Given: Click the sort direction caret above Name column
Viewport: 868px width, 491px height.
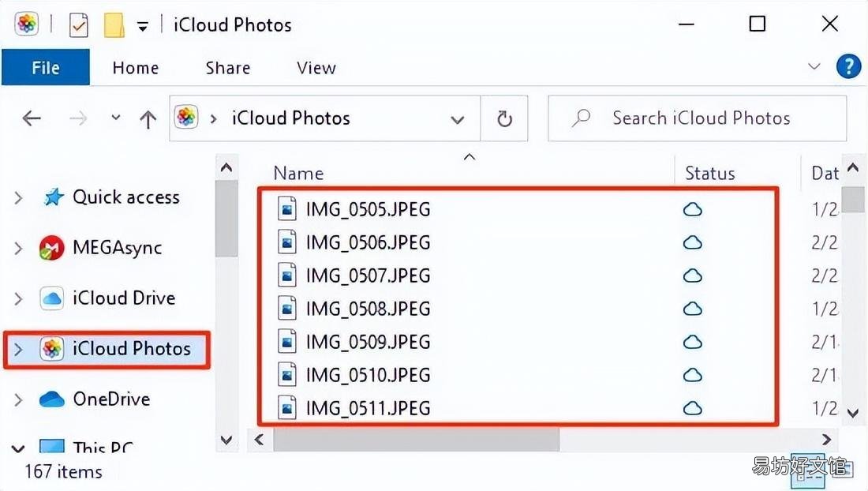Looking at the screenshot, I should pos(470,157).
